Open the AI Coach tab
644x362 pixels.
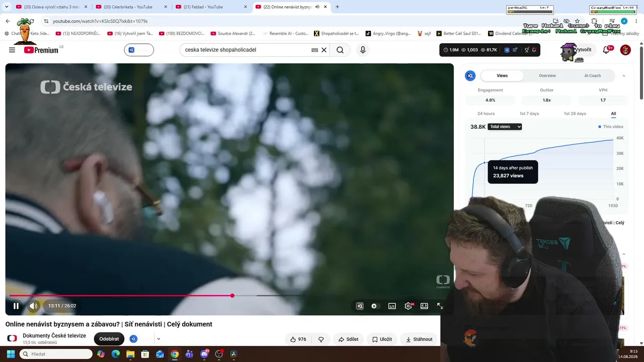[592, 75]
